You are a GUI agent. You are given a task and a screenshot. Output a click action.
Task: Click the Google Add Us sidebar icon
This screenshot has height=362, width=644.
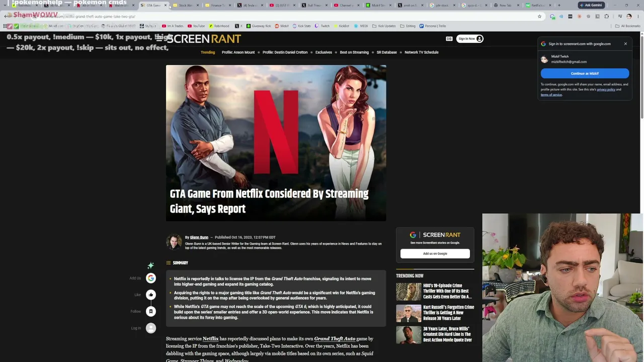tap(150, 278)
